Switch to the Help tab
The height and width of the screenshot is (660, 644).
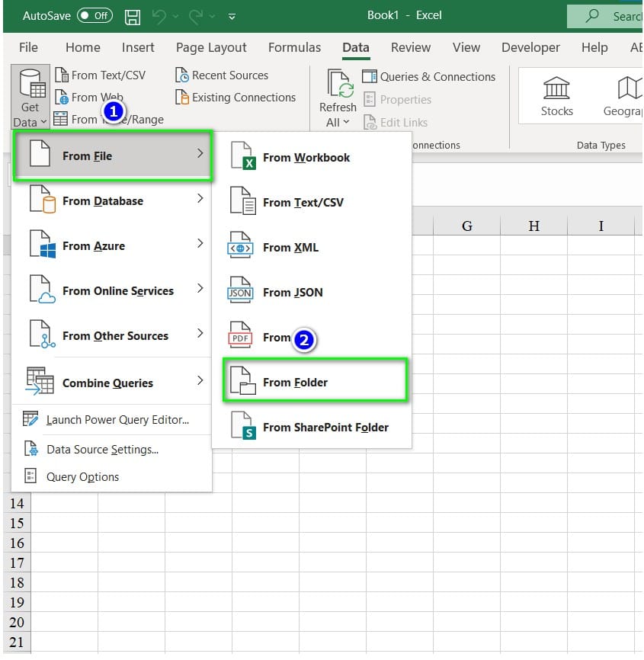[x=594, y=47]
